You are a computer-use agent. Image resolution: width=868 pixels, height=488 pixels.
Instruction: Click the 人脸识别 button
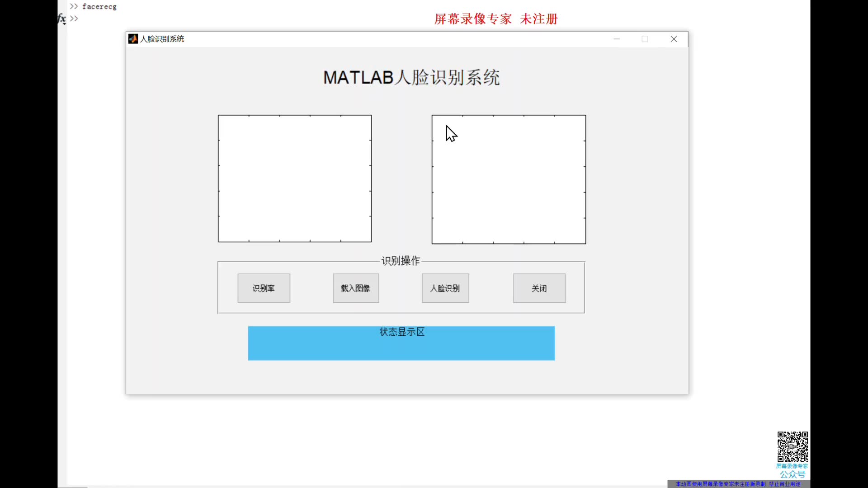click(x=445, y=288)
